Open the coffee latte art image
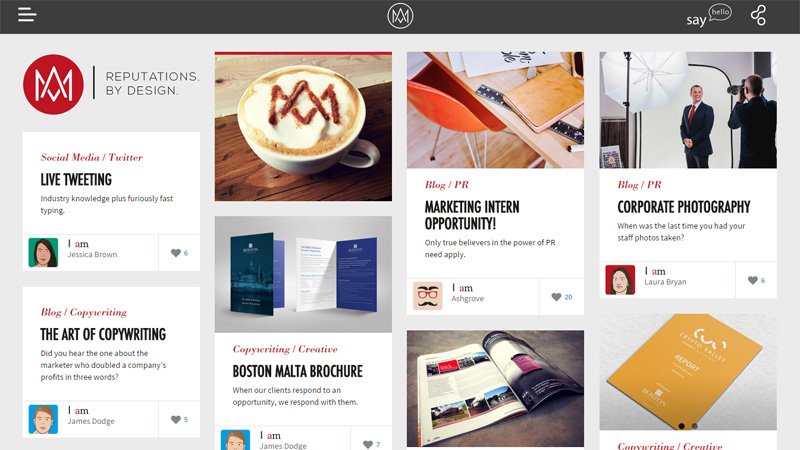 point(303,127)
